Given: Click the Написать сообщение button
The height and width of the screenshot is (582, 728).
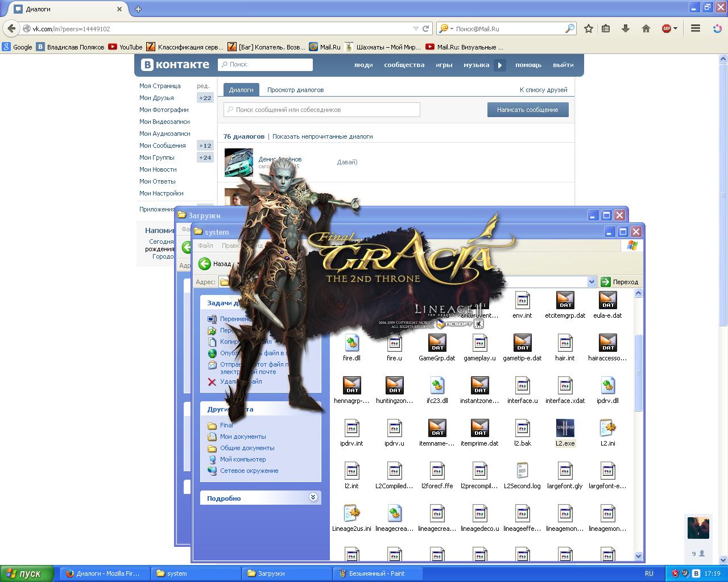Looking at the screenshot, I should pyautogui.click(x=528, y=110).
